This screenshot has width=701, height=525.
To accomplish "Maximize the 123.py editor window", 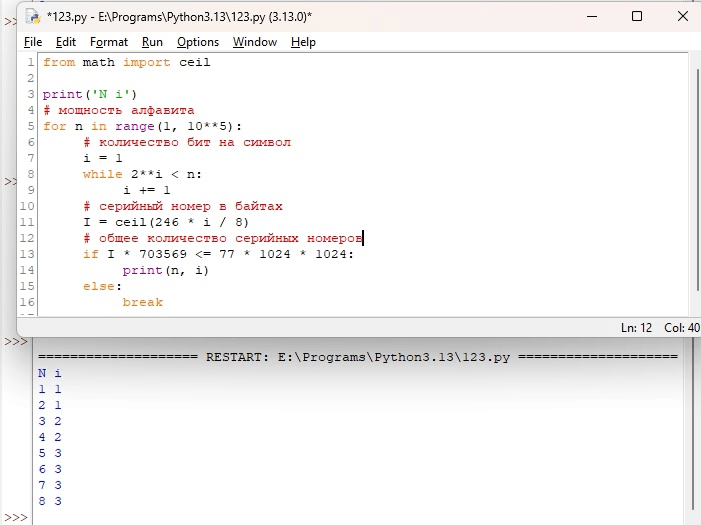I will click(637, 17).
